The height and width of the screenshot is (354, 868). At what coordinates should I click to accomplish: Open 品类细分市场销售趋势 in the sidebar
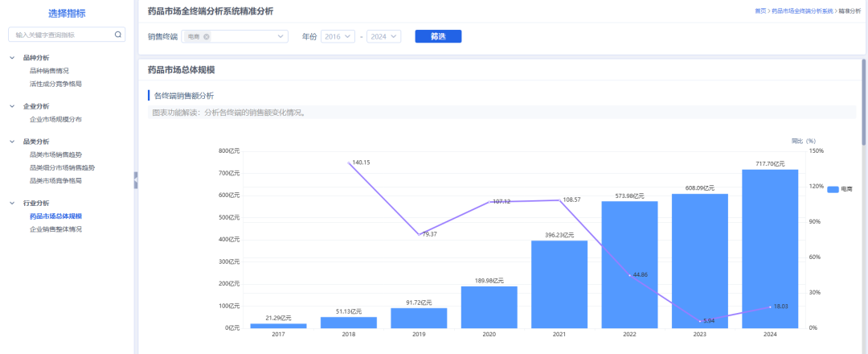click(63, 167)
